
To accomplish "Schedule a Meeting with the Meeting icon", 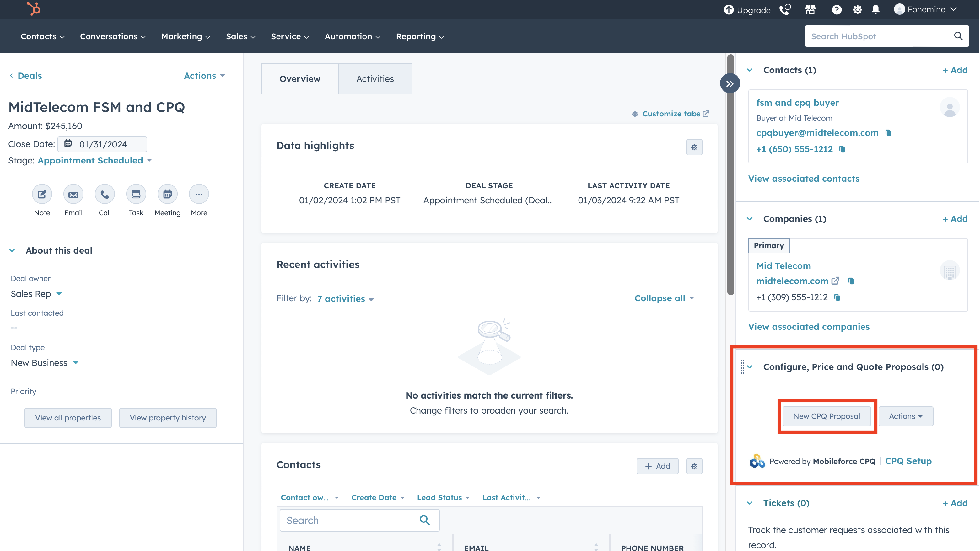I will 167,194.
